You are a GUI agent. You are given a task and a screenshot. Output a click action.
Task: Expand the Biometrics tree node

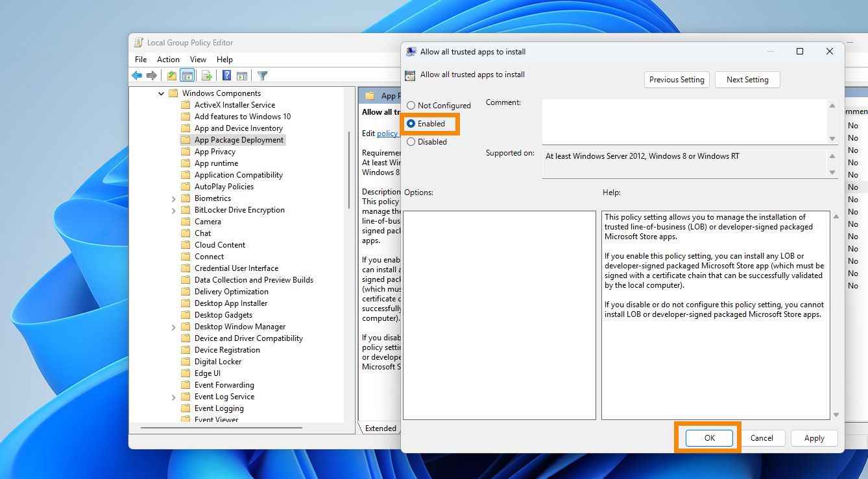coord(174,198)
